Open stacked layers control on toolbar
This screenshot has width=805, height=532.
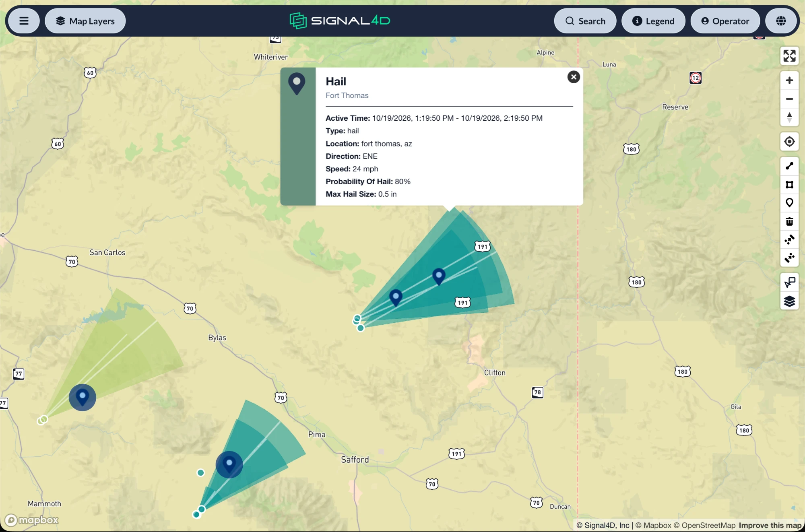(x=789, y=301)
